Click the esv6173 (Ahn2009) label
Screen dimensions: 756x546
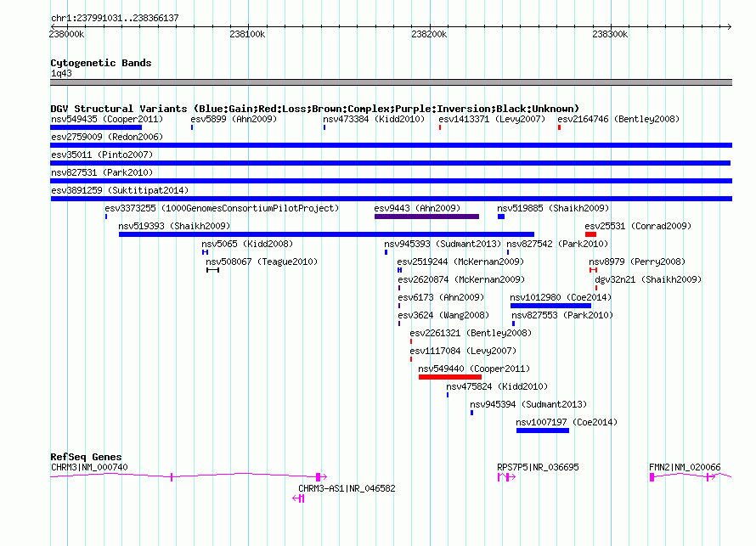(x=441, y=297)
